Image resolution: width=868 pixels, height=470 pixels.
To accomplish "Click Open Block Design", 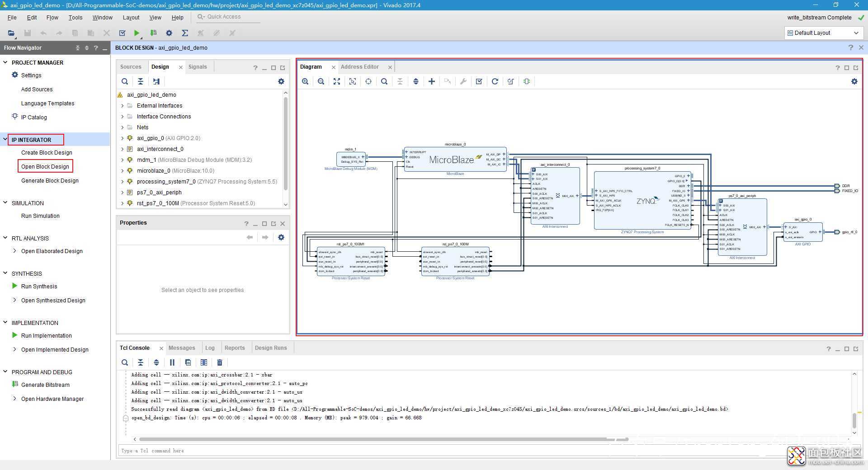I will (45, 167).
